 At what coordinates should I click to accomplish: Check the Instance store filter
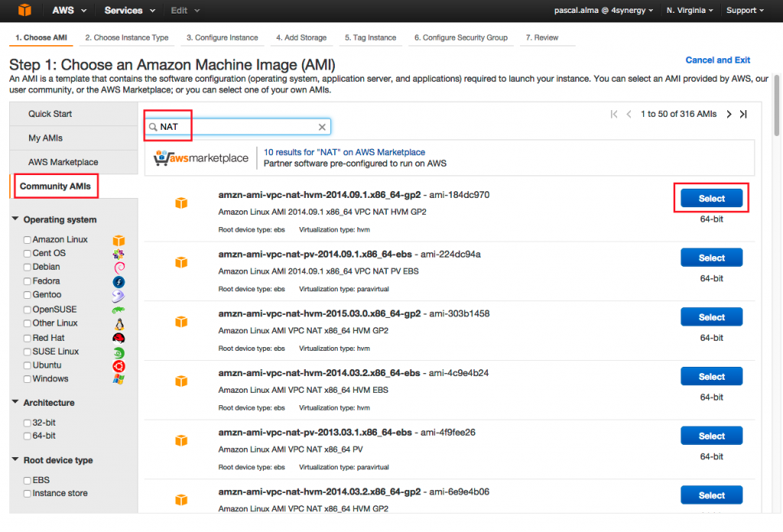(28, 494)
